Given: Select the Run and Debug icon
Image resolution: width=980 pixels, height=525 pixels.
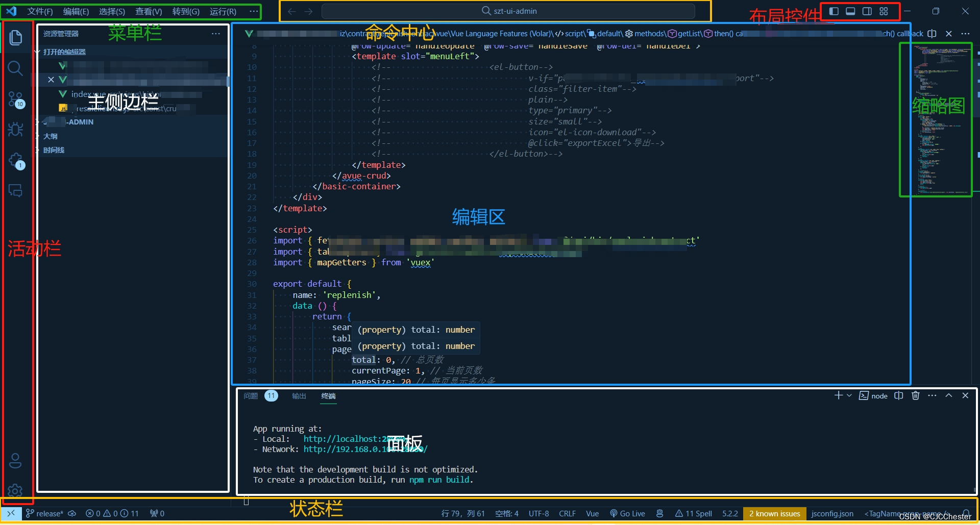Looking at the screenshot, I should pos(16,129).
